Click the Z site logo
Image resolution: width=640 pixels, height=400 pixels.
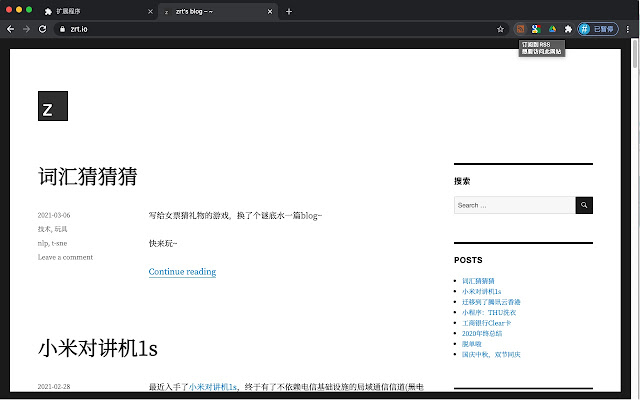(x=53, y=106)
